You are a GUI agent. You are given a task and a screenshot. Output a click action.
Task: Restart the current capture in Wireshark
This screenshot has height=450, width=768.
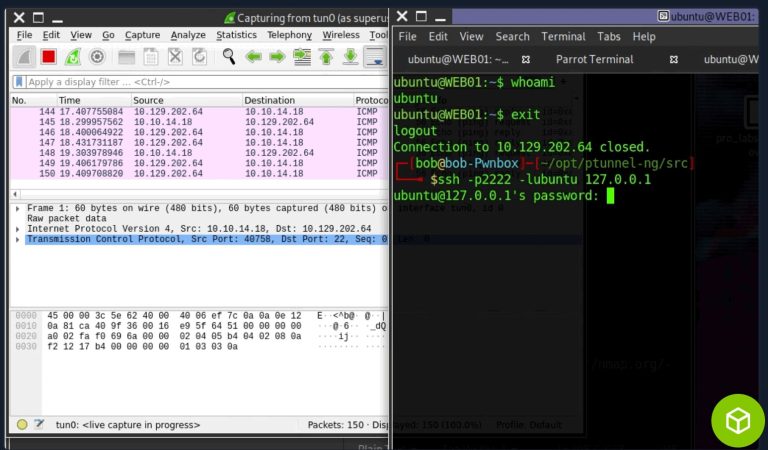[x=73, y=57]
